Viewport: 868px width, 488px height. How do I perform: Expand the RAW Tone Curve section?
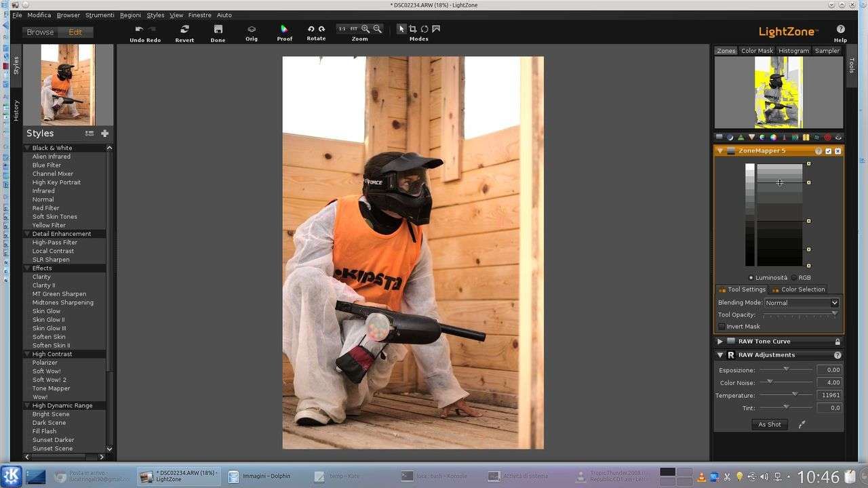(720, 342)
